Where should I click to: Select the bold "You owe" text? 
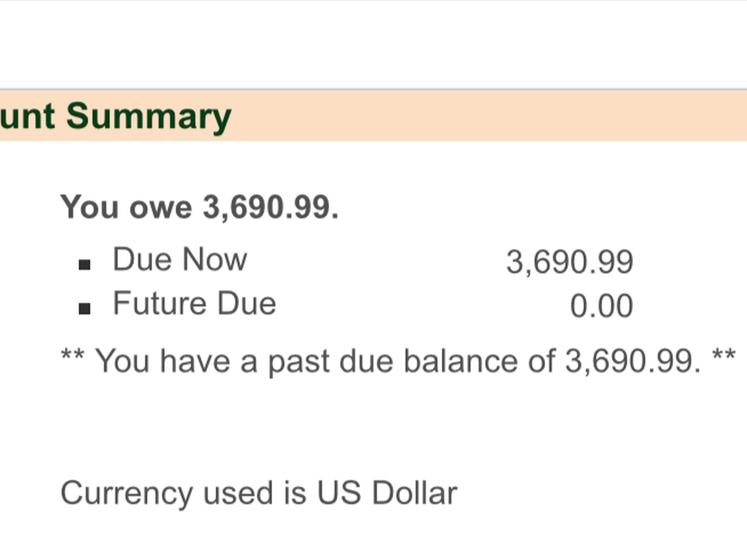coord(126,207)
